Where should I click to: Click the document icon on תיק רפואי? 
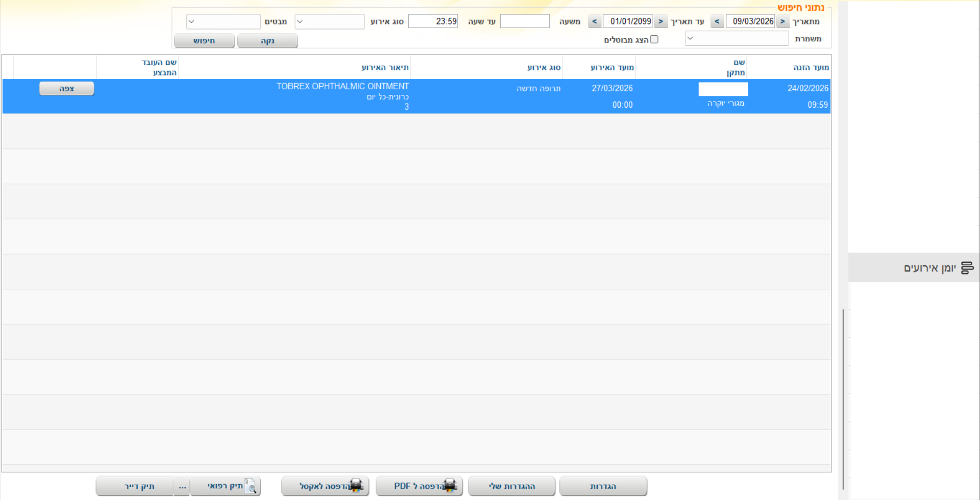(x=251, y=486)
